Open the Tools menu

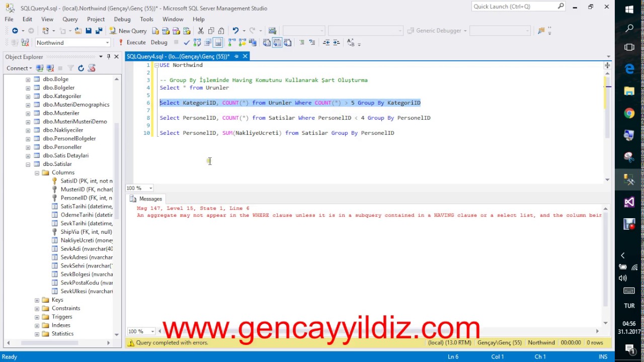pos(146,19)
